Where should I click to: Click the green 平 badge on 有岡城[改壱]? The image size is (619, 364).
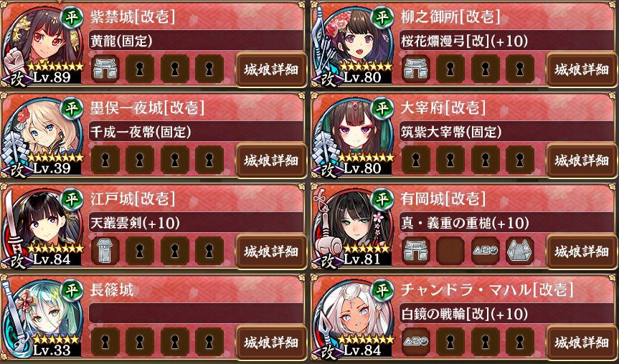[382, 198]
